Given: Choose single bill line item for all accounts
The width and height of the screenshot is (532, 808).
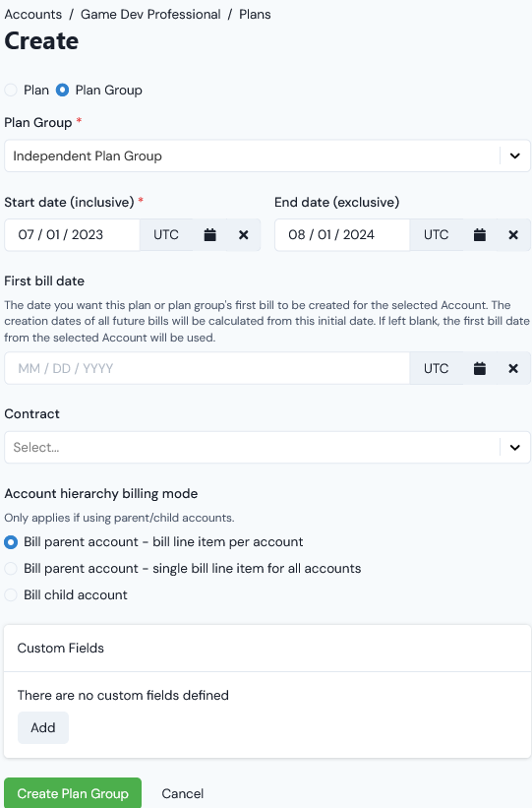Looking at the screenshot, I should [x=11, y=569].
